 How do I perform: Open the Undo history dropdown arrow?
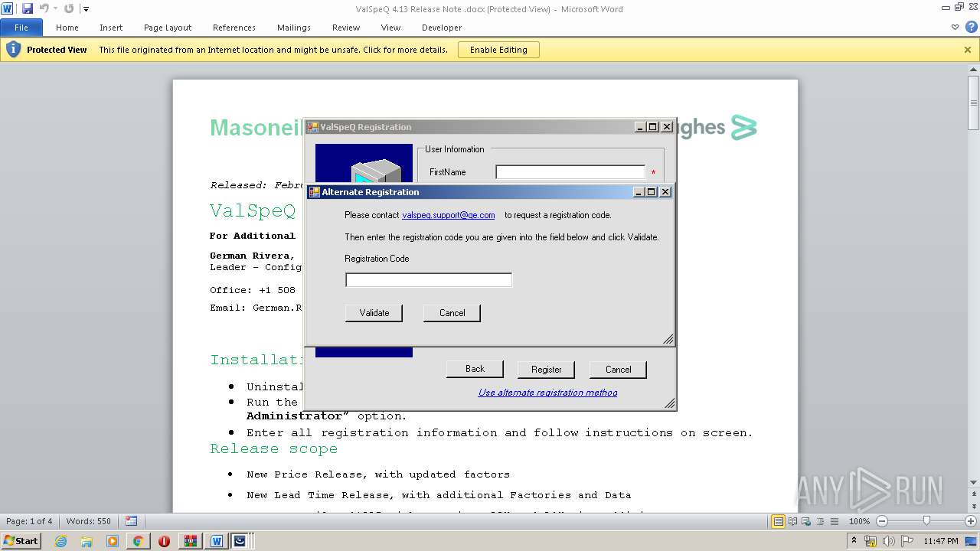click(x=55, y=9)
